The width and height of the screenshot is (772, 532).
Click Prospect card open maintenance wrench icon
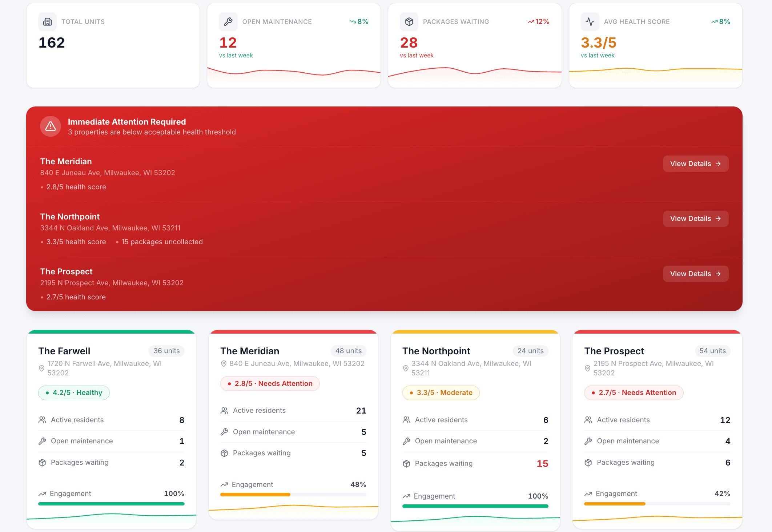(x=588, y=441)
